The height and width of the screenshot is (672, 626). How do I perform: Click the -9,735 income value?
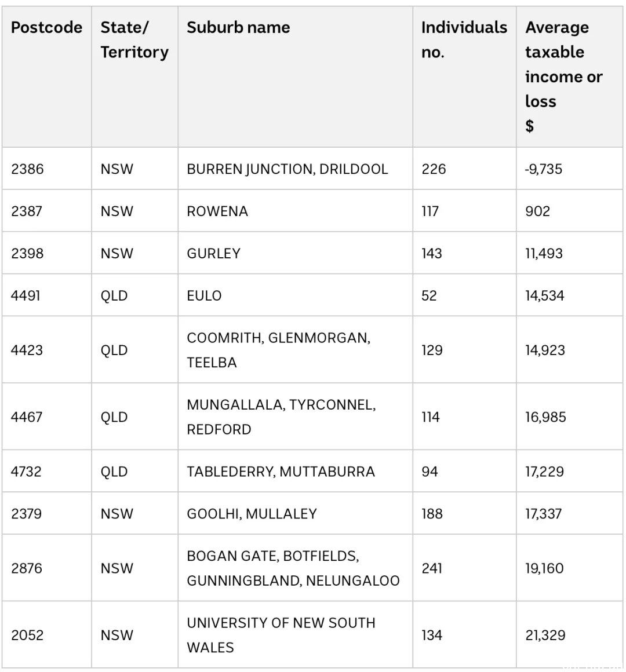pos(543,169)
